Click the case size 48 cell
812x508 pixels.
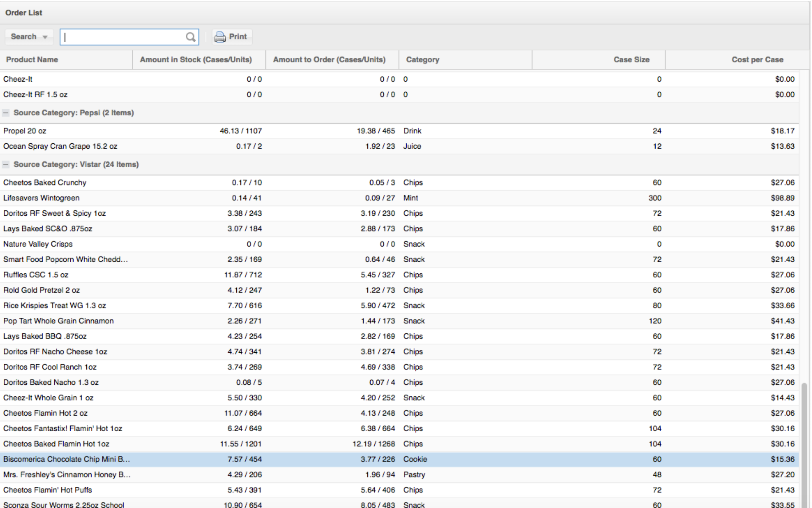coord(657,474)
